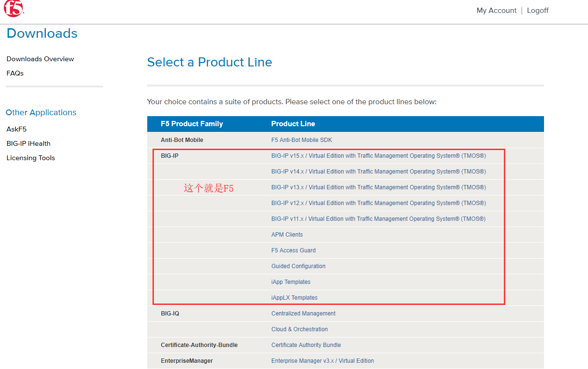Click F5 Product Family column header

pyautogui.click(x=192, y=124)
